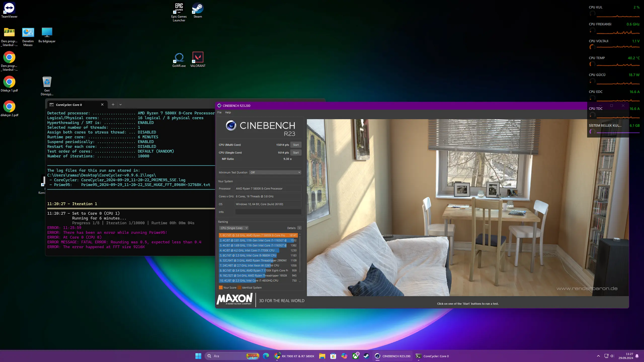Select the yellow archive Ders progr icon
Viewport: 644px width, 362px height.
point(9,37)
